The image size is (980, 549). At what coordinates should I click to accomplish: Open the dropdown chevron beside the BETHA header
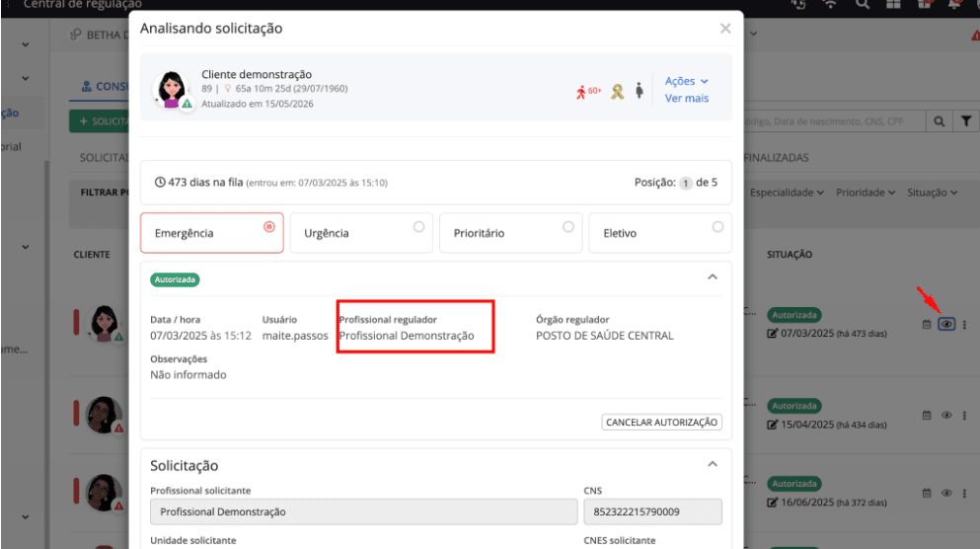click(754, 34)
